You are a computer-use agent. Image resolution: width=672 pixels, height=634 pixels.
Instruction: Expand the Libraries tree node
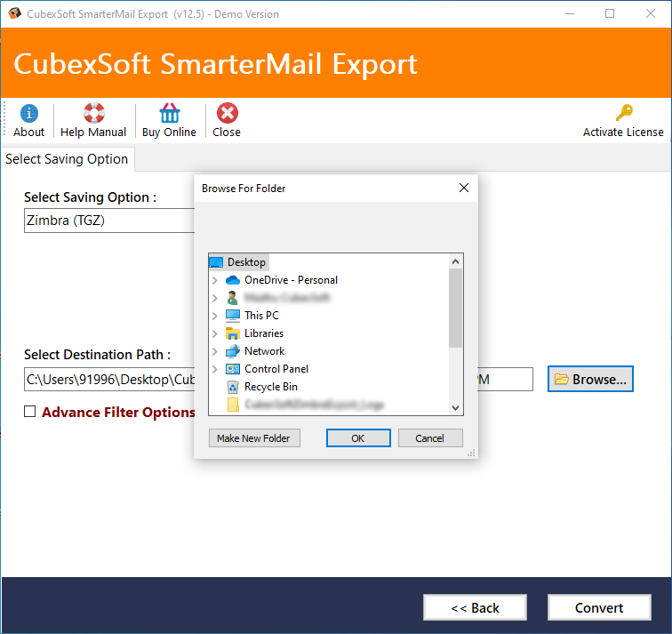pyautogui.click(x=215, y=333)
